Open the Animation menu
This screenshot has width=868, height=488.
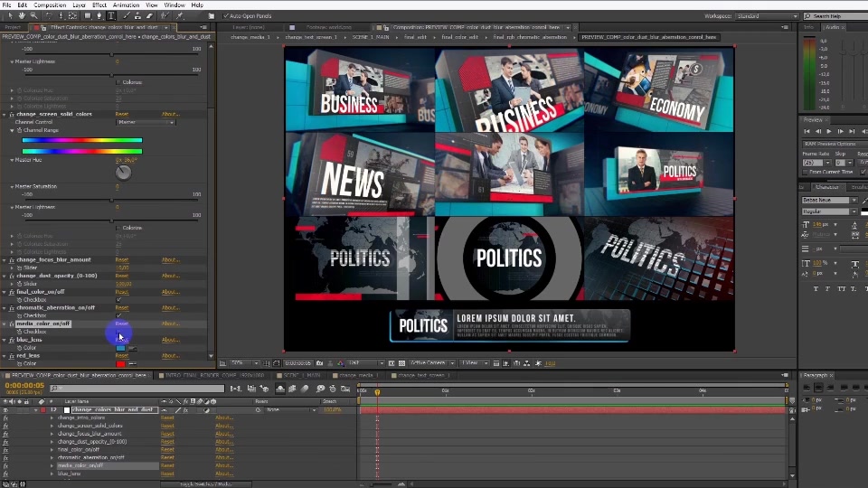[x=127, y=5]
